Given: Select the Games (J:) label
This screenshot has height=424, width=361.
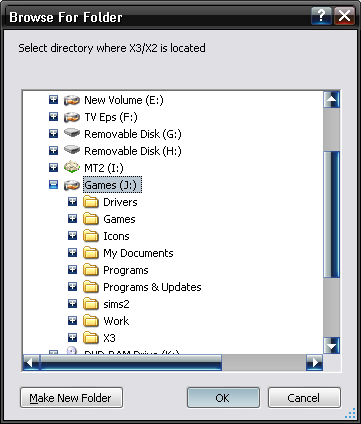Looking at the screenshot, I should 112,185.
